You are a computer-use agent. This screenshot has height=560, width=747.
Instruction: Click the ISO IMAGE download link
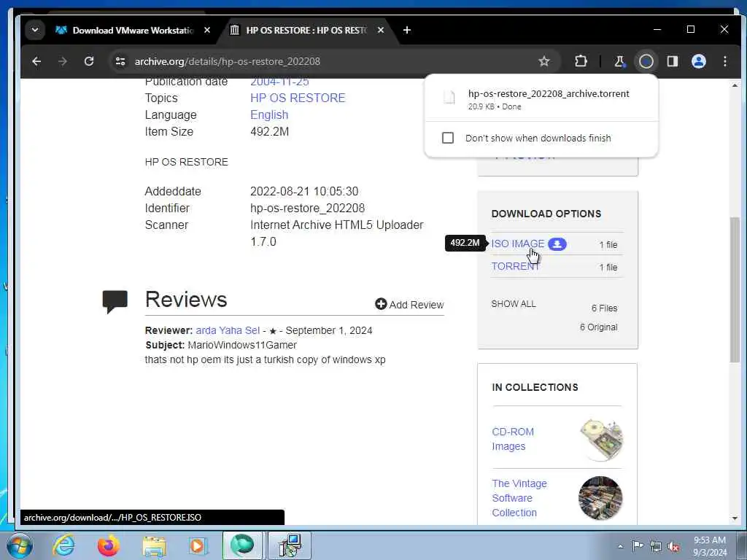(517, 244)
